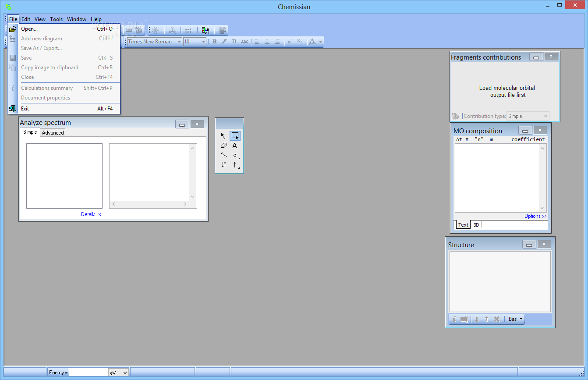
Task: Select the arrow pointer tool
Action: coord(223,136)
